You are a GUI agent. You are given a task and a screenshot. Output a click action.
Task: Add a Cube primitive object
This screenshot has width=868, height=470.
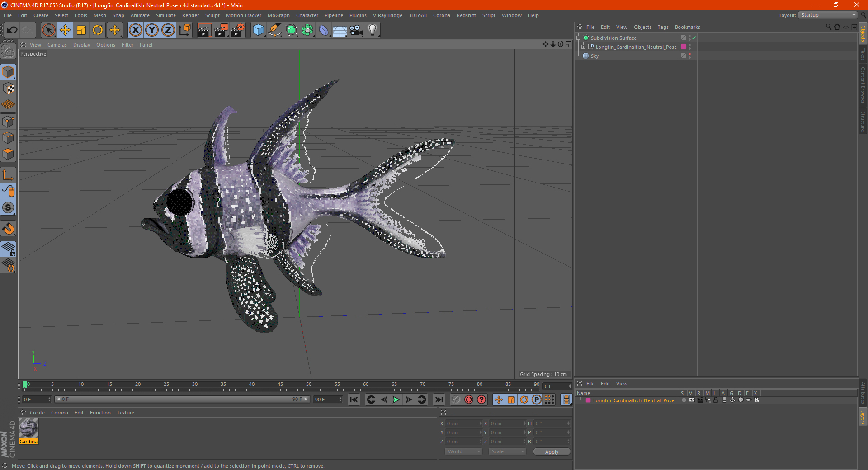click(x=258, y=30)
